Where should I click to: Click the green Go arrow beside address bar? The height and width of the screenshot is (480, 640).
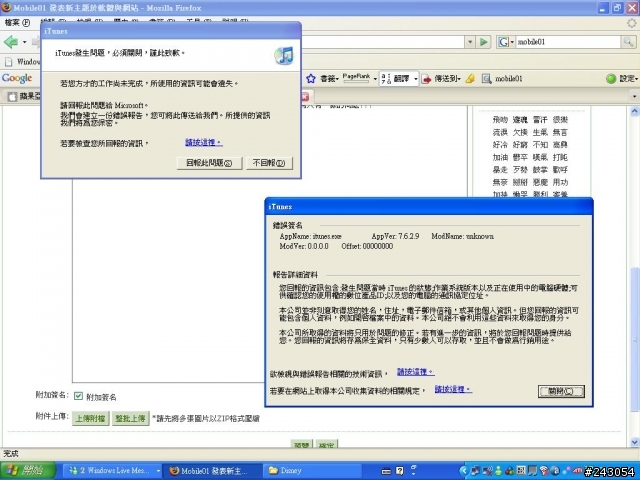[484, 42]
